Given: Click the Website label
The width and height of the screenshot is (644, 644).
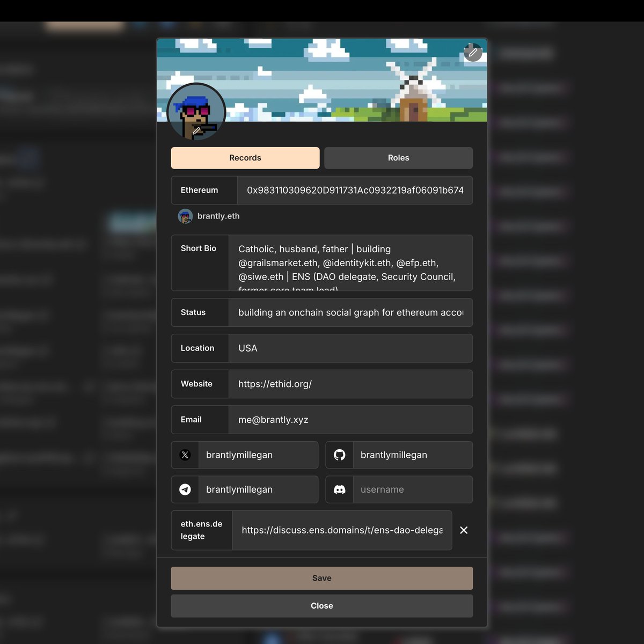Looking at the screenshot, I should [196, 384].
